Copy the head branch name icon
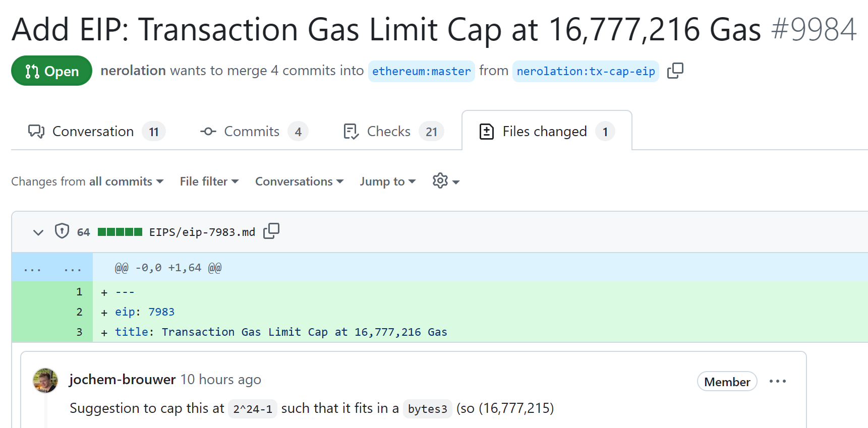Viewport: 868px width, 428px height. [675, 71]
